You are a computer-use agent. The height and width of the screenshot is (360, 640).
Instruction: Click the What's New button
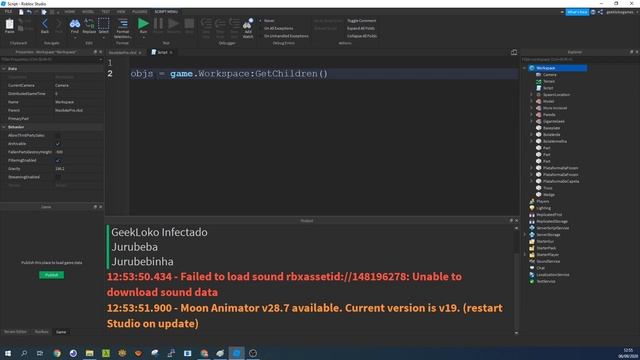pyautogui.click(x=577, y=12)
